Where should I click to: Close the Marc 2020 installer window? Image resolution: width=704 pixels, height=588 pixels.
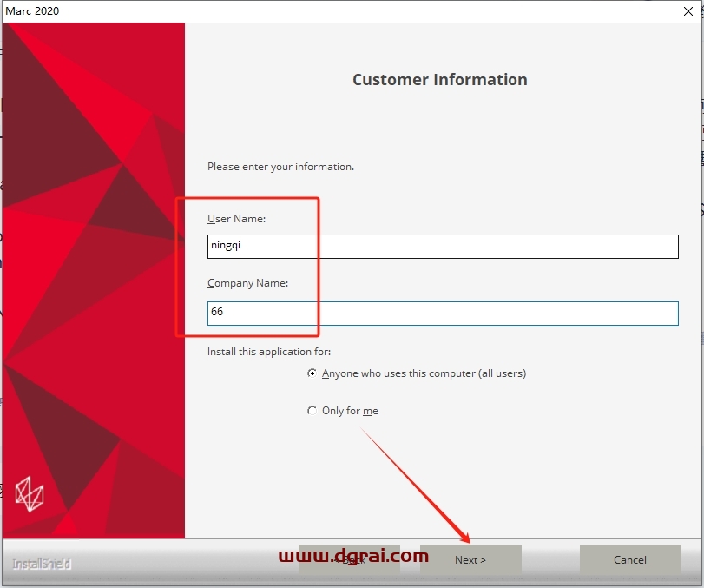(688, 11)
